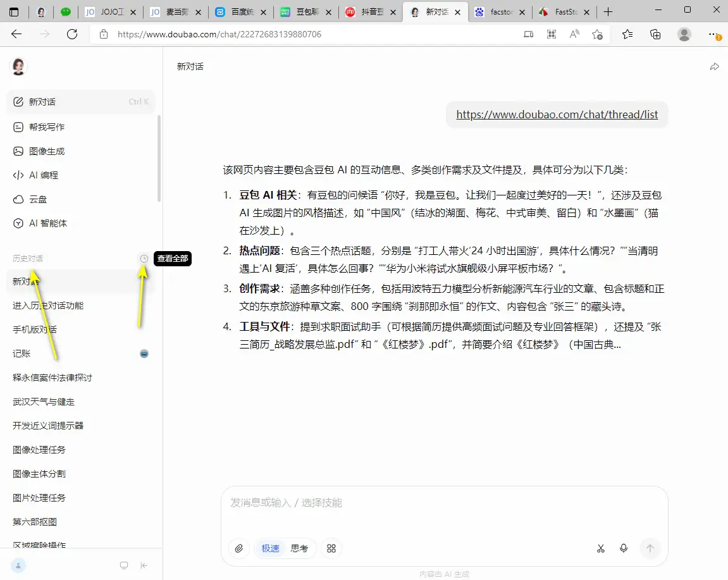The image size is (728, 580).
Task: Click the scissors screenshot icon
Action: tap(601, 548)
